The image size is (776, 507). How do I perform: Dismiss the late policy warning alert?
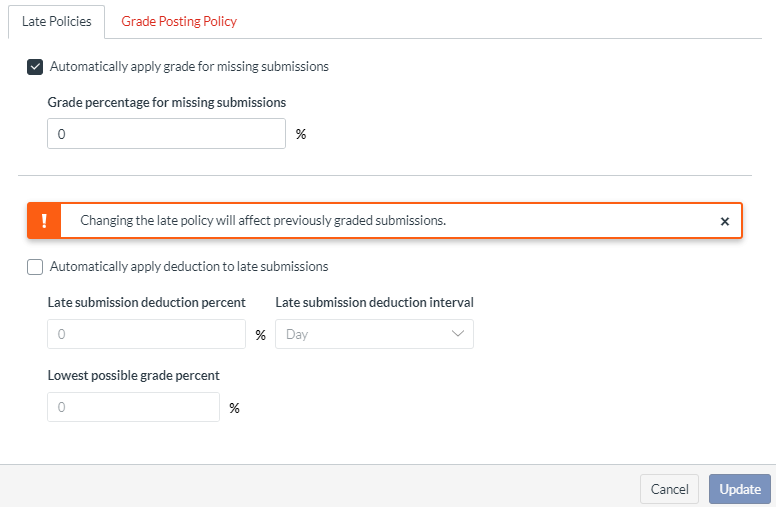tap(725, 221)
